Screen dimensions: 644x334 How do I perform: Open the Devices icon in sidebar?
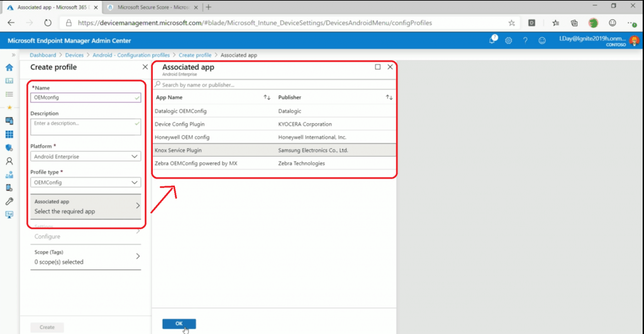tap(9, 121)
